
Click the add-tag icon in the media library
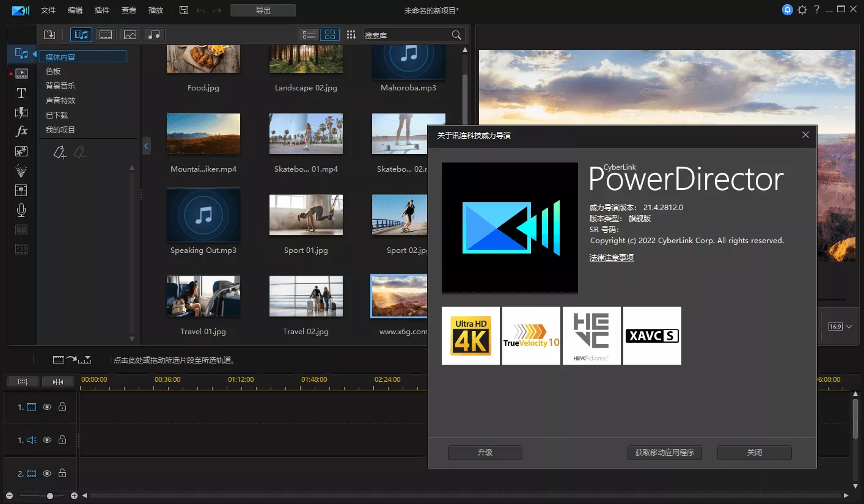click(59, 152)
